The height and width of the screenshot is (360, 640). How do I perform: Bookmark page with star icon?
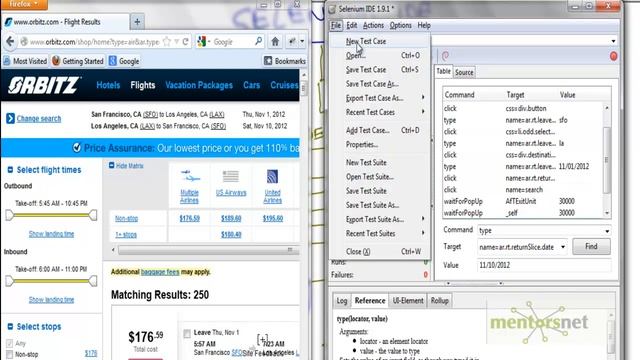tap(167, 42)
